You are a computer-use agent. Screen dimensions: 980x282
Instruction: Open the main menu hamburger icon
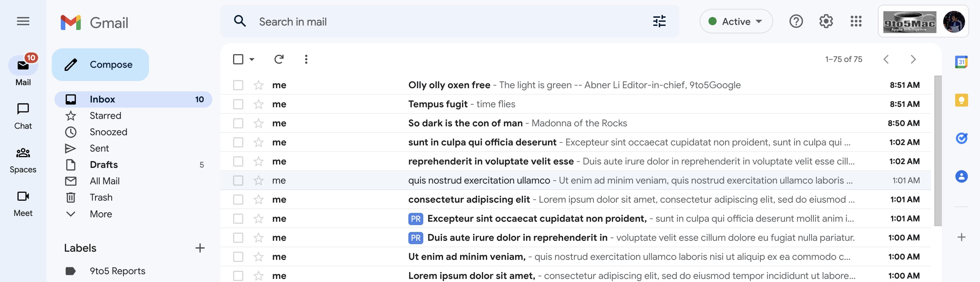click(23, 21)
